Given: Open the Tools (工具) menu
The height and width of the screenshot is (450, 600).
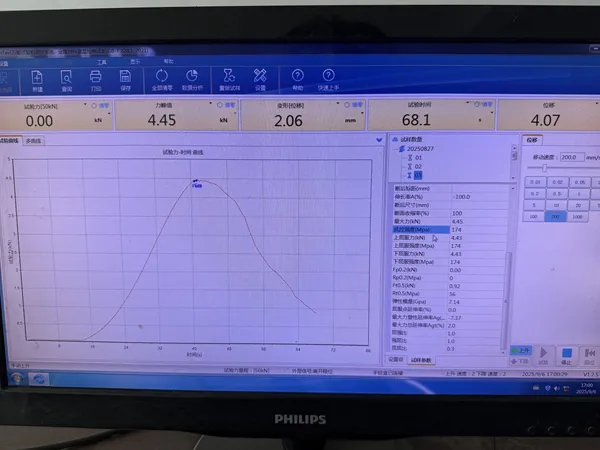Looking at the screenshot, I should 101,62.
